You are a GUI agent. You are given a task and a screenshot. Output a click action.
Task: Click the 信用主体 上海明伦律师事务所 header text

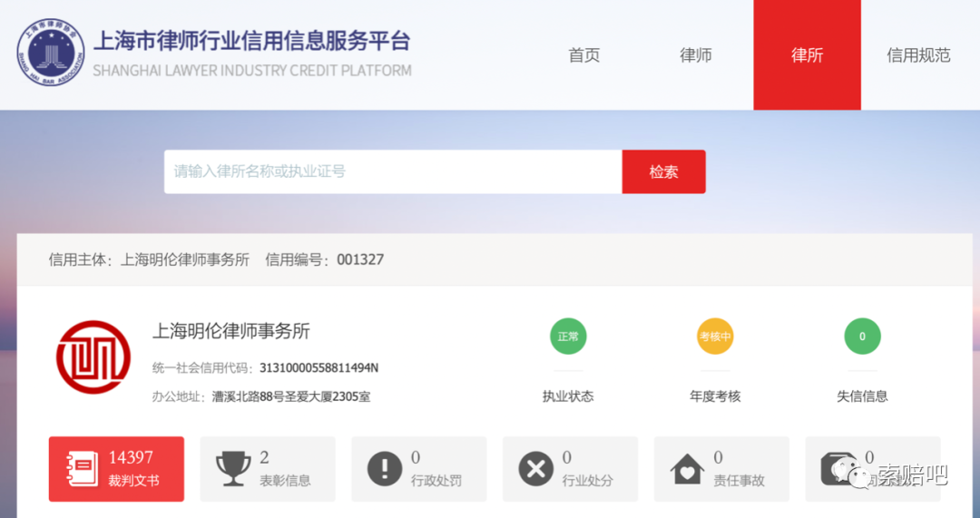pyautogui.click(x=149, y=259)
